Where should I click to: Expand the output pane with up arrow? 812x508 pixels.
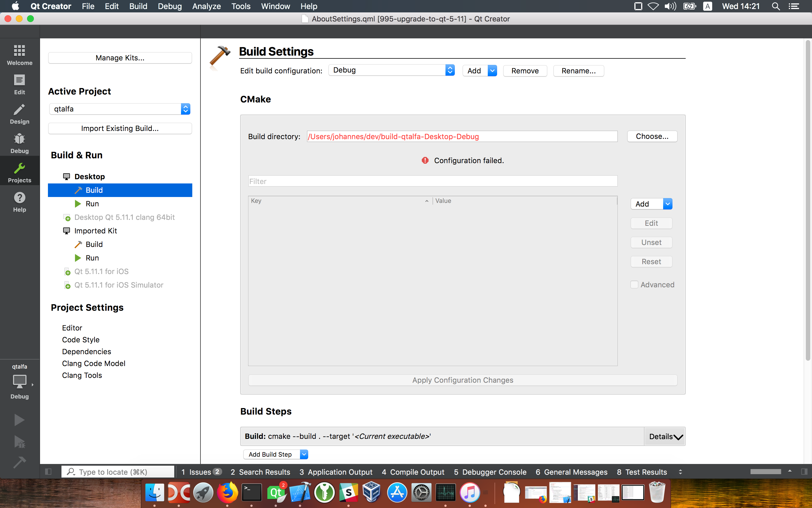(790, 471)
